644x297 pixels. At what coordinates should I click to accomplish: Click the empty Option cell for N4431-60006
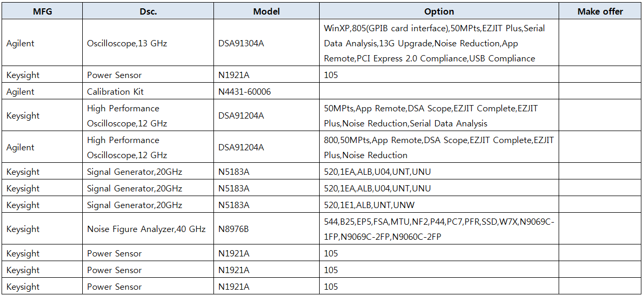click(x=439, y=92)
